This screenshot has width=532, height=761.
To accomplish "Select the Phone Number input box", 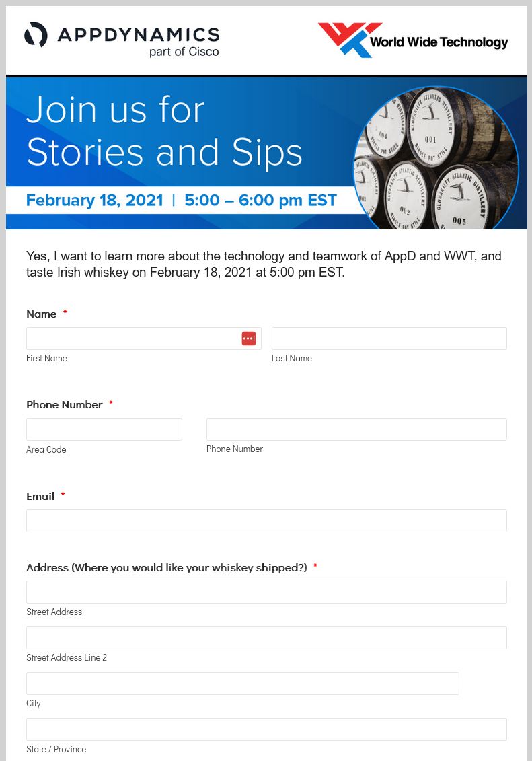I will pyautogui.click(x=356, y=429).
